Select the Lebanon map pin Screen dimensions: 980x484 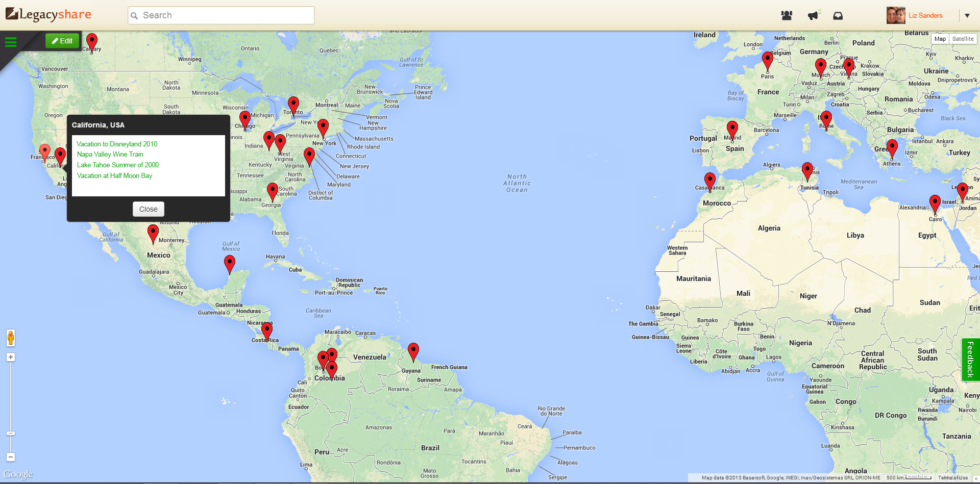963,192
